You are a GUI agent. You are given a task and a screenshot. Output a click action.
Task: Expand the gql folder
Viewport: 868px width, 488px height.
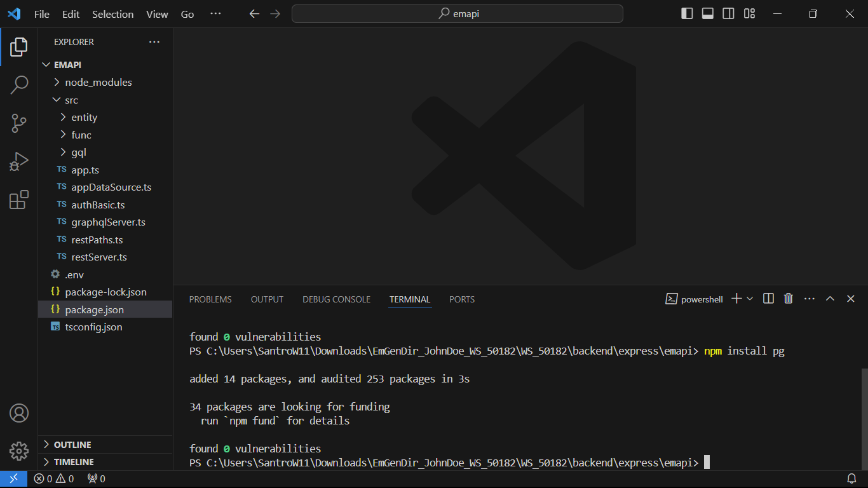click(105, 152)
